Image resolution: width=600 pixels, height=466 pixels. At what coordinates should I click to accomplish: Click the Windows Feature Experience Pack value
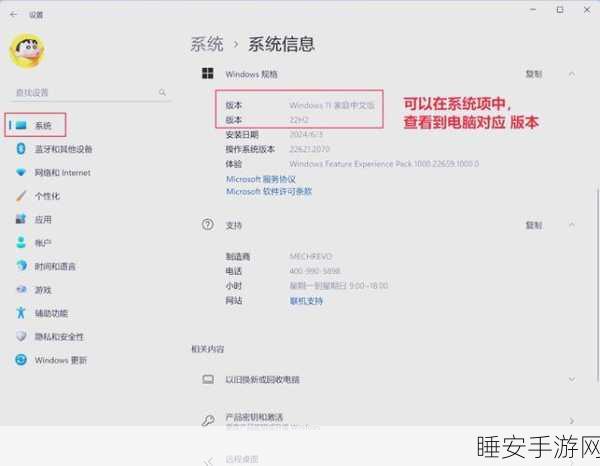coord(384,164)
